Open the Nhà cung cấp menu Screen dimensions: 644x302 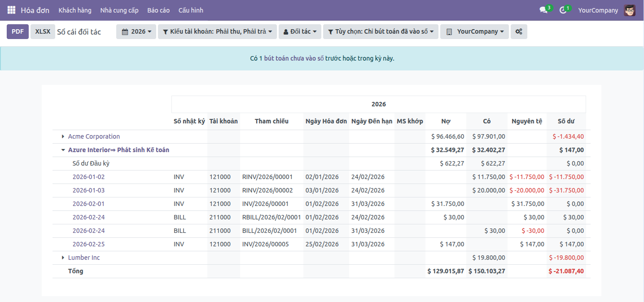[119, 10]
